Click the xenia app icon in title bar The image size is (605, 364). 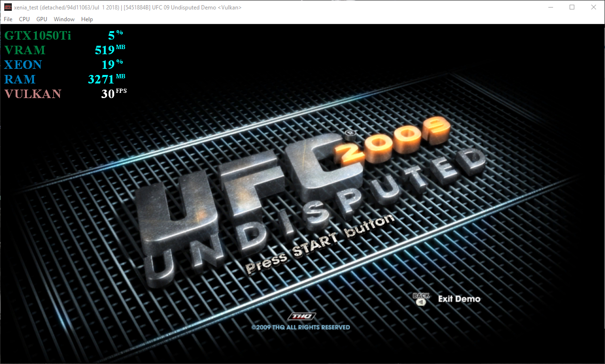tap(8, 8)
